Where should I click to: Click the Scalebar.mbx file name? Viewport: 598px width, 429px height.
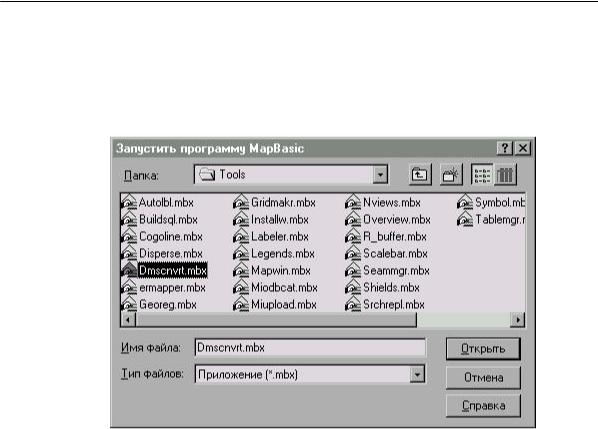point(395,254)
